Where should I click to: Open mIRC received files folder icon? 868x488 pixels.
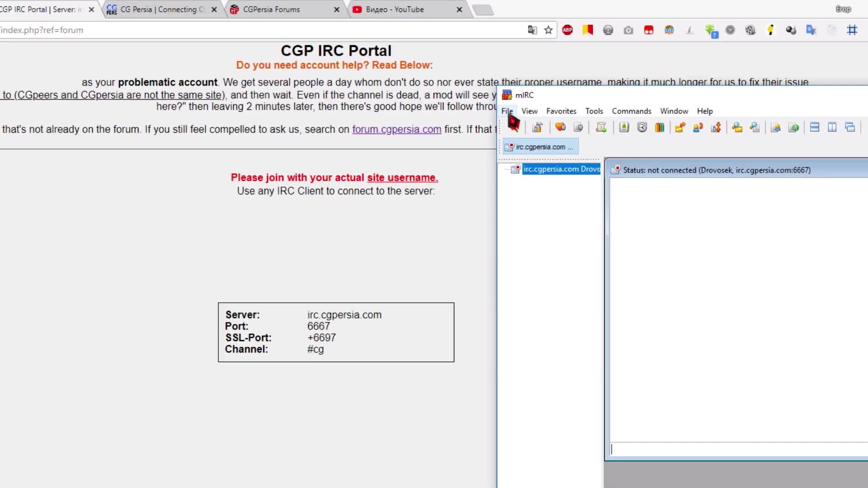pyautogui.click(x=737, y=127)
